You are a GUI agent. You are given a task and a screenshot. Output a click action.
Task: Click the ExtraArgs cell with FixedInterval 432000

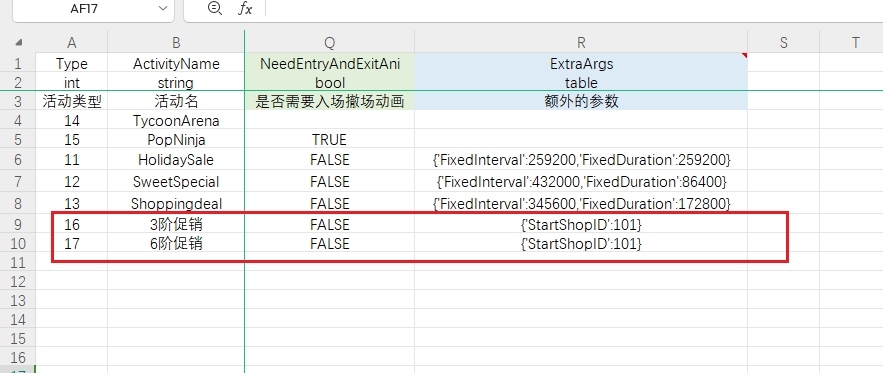581,181
